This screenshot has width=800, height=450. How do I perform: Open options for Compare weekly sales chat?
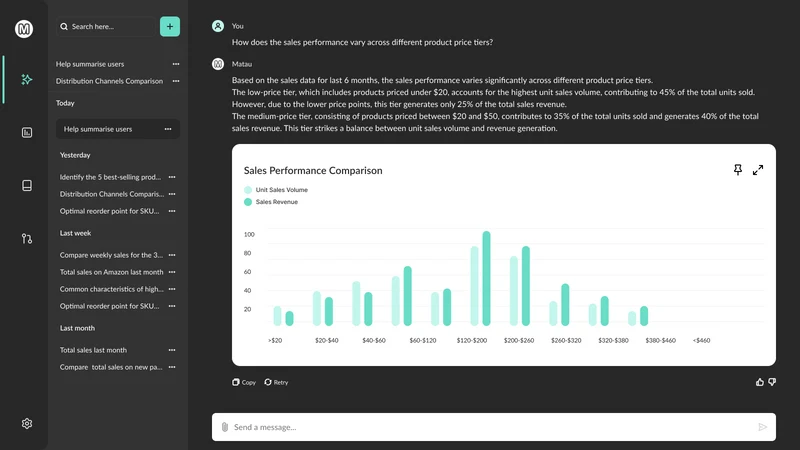click(172, 255)
